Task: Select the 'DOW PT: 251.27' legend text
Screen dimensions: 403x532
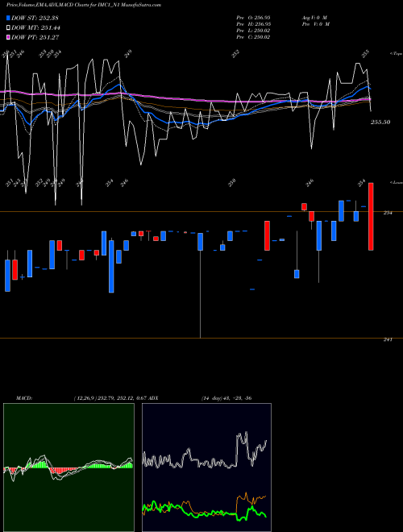Action: tap(35, 37)
